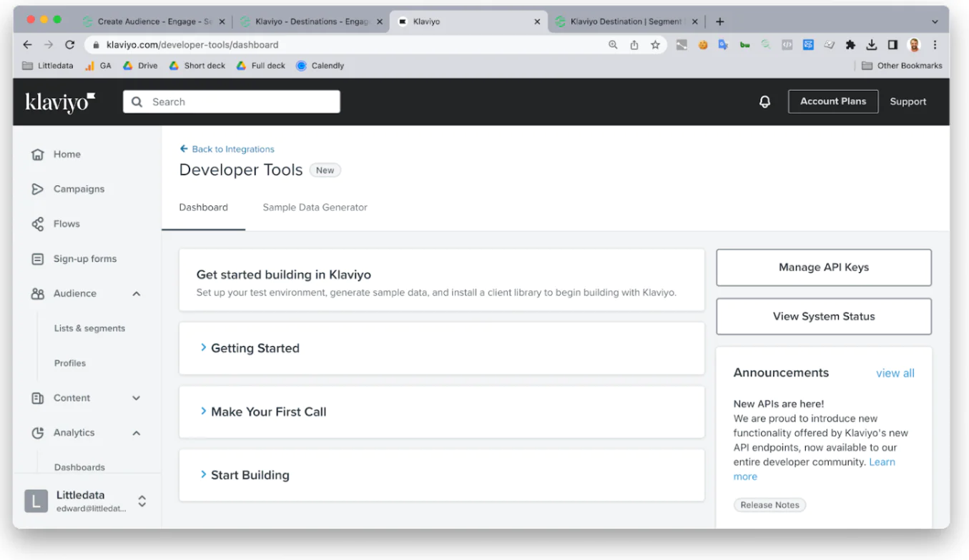
Task: Reload the page with the browser refresh icon
Action: 69,44
